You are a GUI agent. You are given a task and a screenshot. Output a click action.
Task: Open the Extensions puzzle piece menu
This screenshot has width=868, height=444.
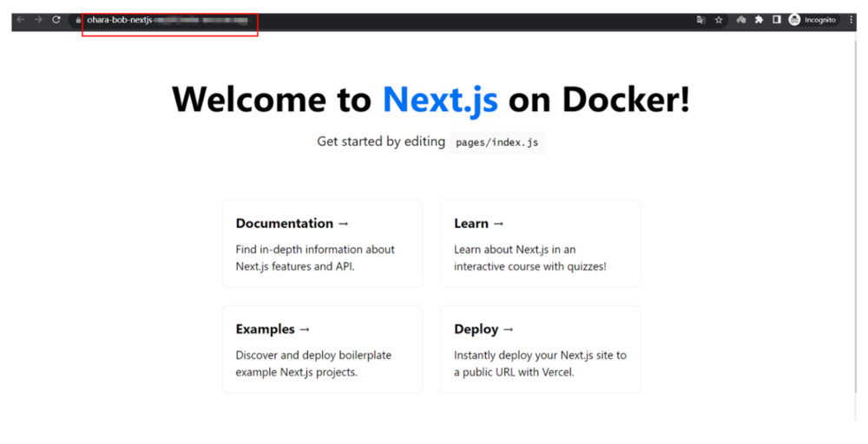tap(759, 20)
